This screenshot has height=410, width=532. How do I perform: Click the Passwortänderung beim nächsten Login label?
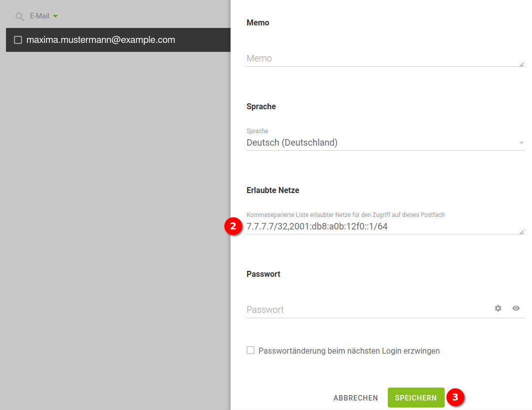point(349,351)
